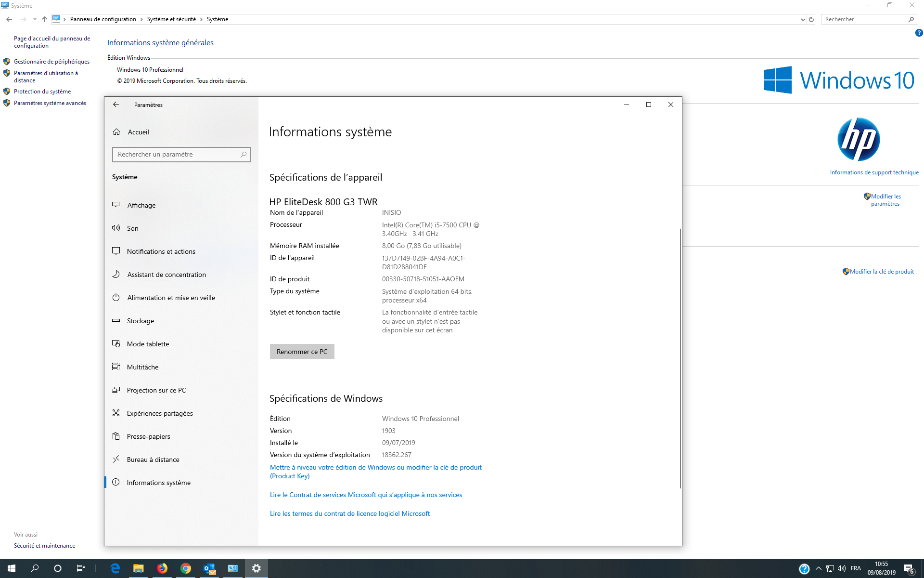Image resolution: width=924 pixels, height=578 pixels.
Task: Open the action center notifications icon
Action: [909, 569]
